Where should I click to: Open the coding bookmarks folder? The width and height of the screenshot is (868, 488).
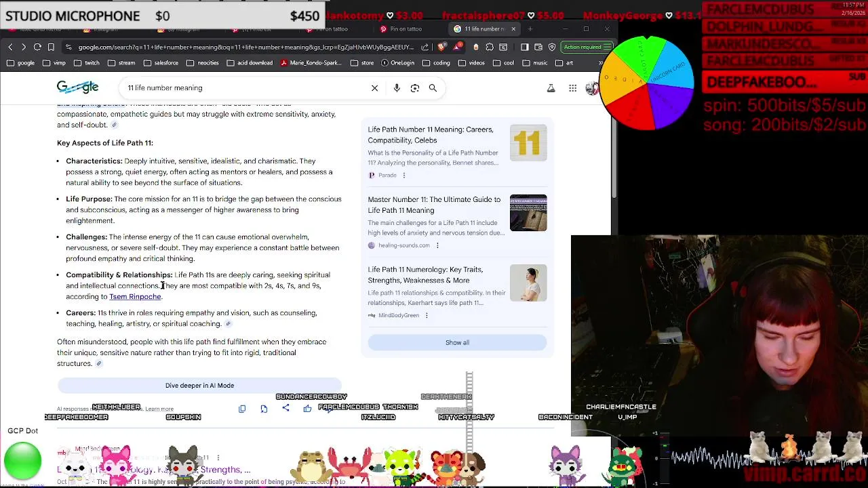(436, 63)
